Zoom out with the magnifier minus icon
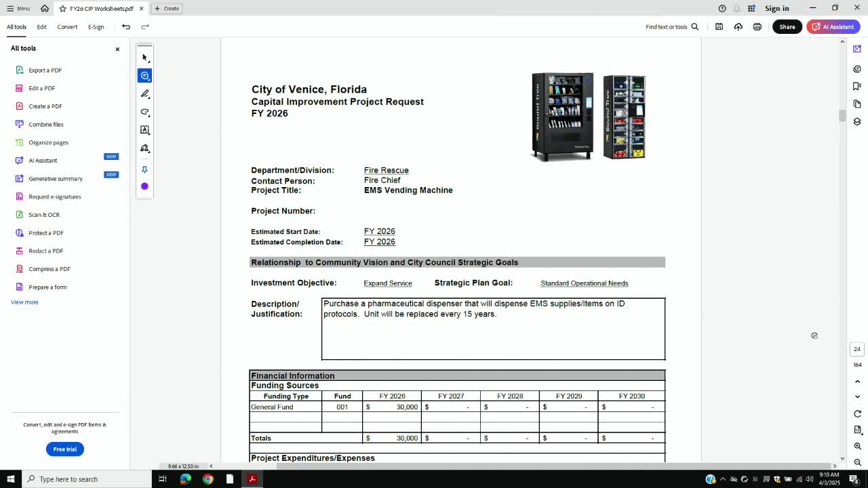Viewport: 868px width, 488px height. [857, 462]
